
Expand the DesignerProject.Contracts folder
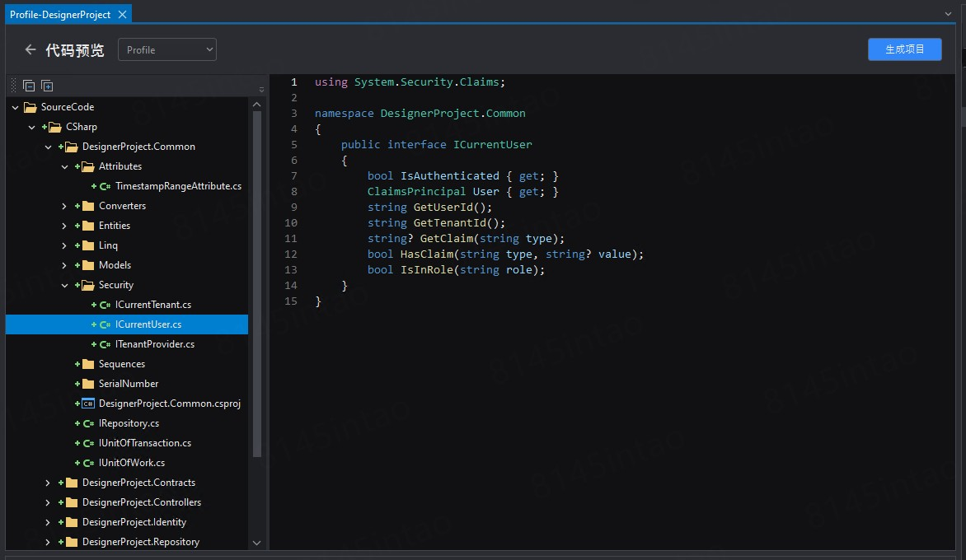pyautogui.click(x=48, y=483)
